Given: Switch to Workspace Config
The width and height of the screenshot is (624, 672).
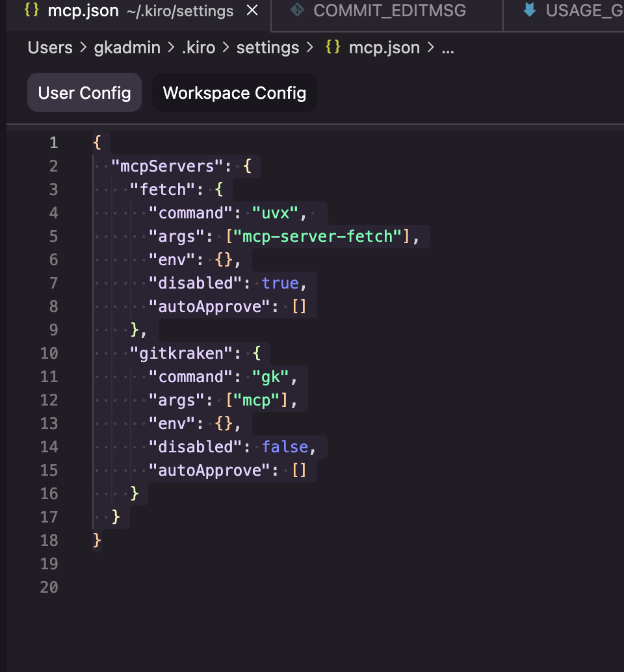Looking at the screenshot, I should (234, 92).
